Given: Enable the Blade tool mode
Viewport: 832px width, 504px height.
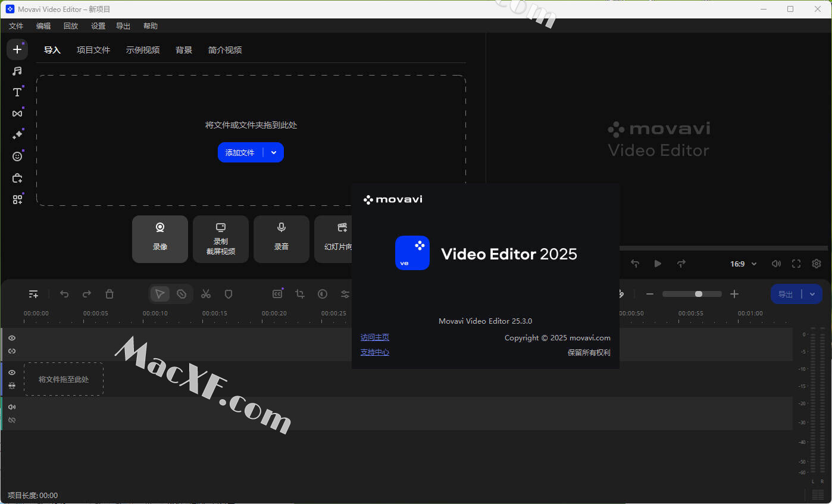Looking at the screenshot, I should point(182,294).
